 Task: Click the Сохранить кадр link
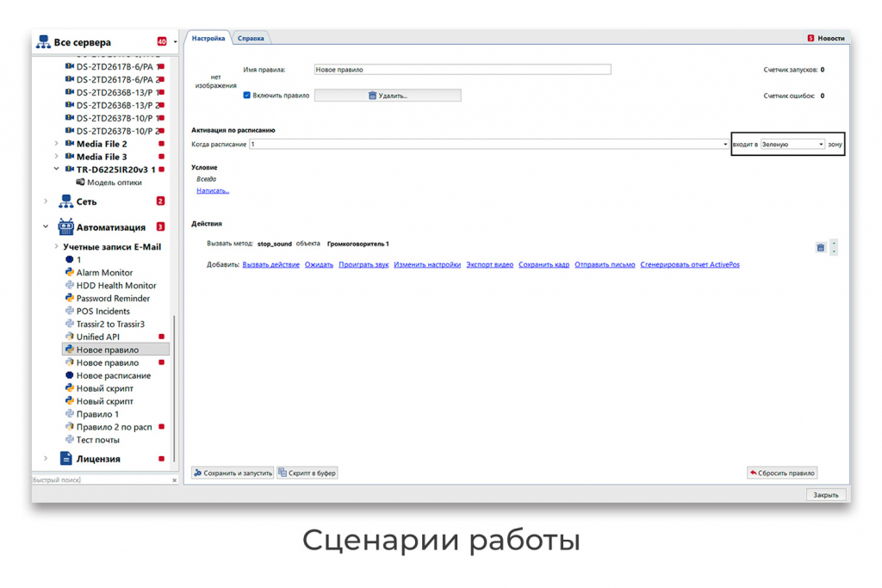[x=543, y=265]
